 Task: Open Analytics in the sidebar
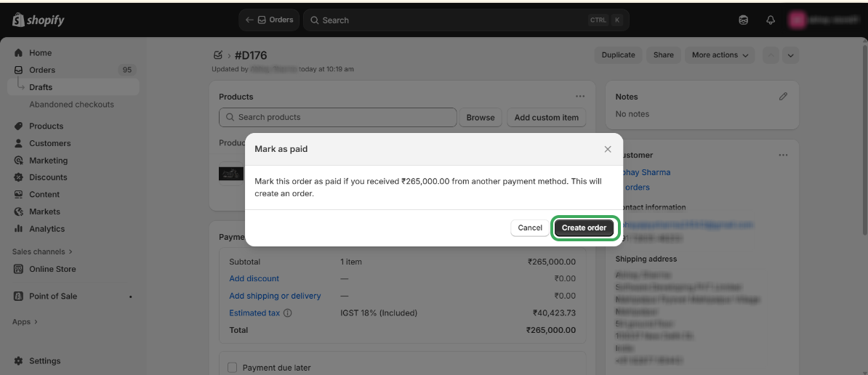47,229
